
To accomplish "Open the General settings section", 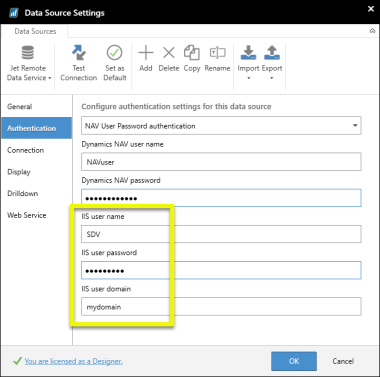I will pyautogui.click(x=36, y=107).
